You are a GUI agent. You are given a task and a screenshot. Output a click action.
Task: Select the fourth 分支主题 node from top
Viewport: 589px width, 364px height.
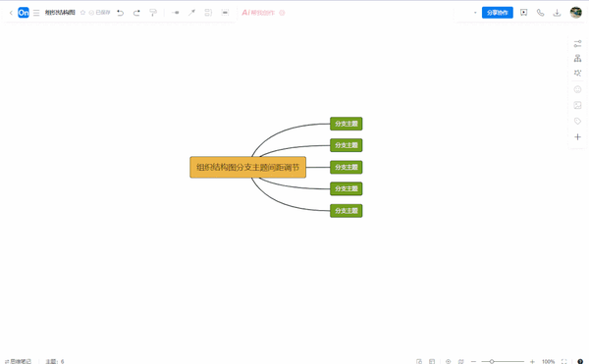346,188
